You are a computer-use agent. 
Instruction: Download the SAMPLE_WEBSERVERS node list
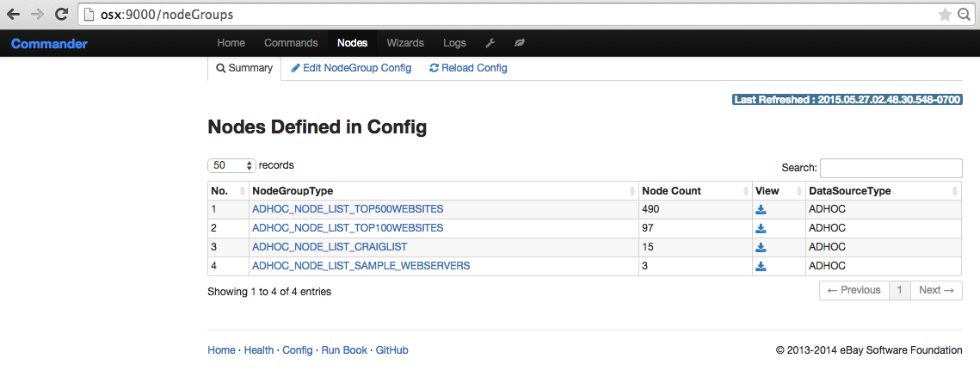pos(761,267)
